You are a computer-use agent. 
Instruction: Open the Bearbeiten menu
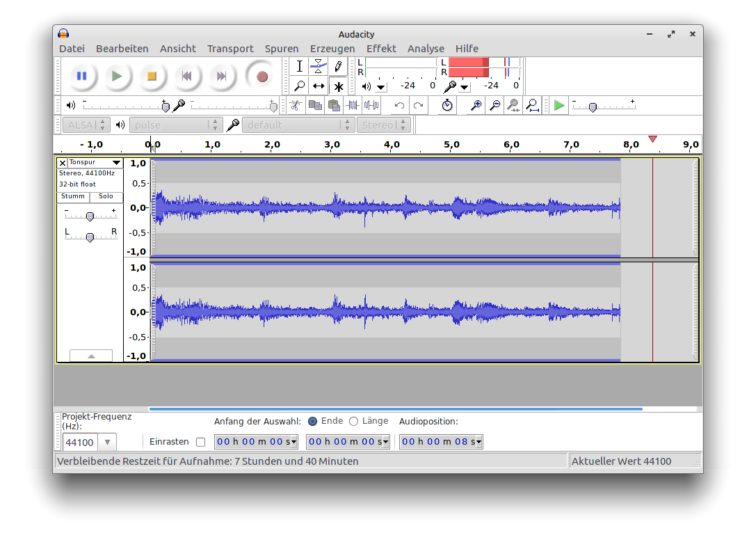point(122,49)
